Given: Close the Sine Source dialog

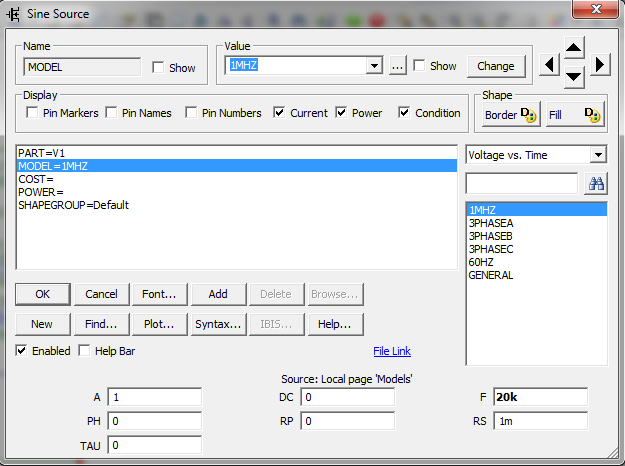Looking at the screenshot, I should (x=596, y=9).
